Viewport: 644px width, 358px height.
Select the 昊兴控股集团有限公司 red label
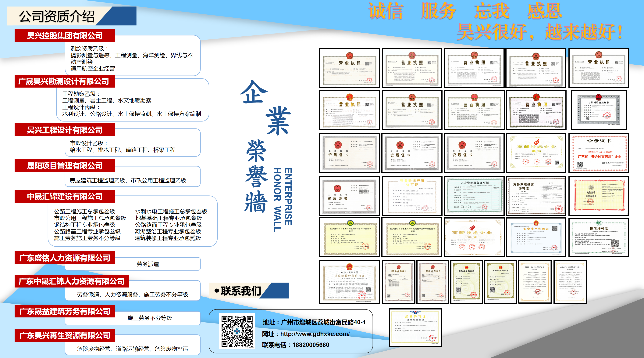point(65,35)
